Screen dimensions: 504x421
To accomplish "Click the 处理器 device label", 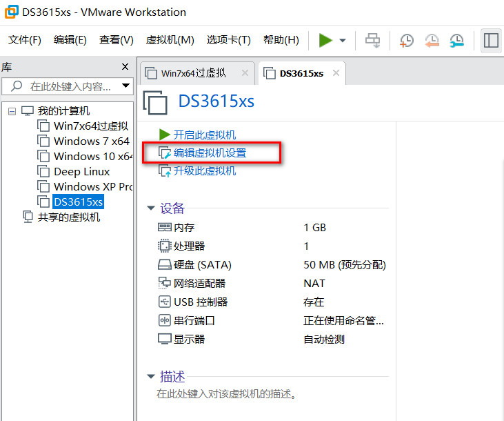I will pyautogui.click(x=190, y=246).
